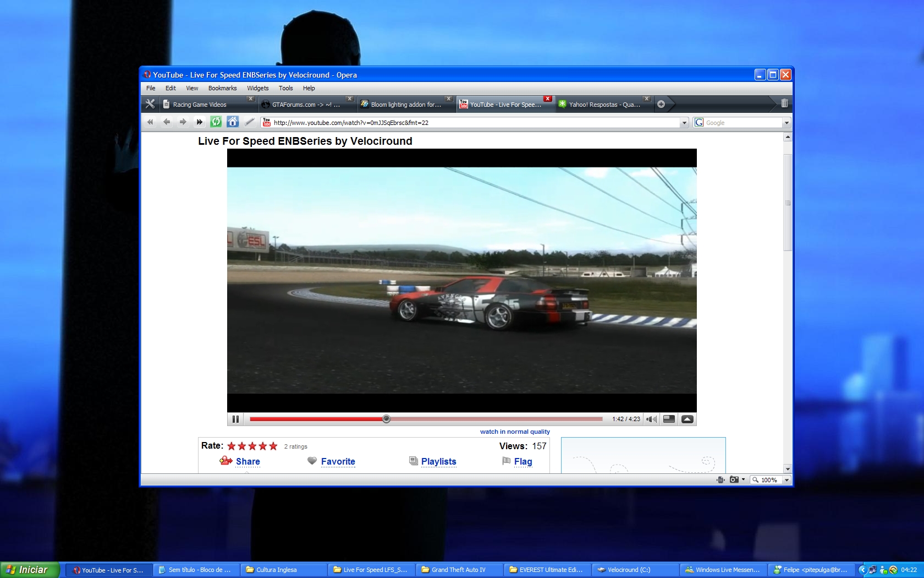Open the Tools menu
This screenshot has width=924, height=578.
coord(285,88)
